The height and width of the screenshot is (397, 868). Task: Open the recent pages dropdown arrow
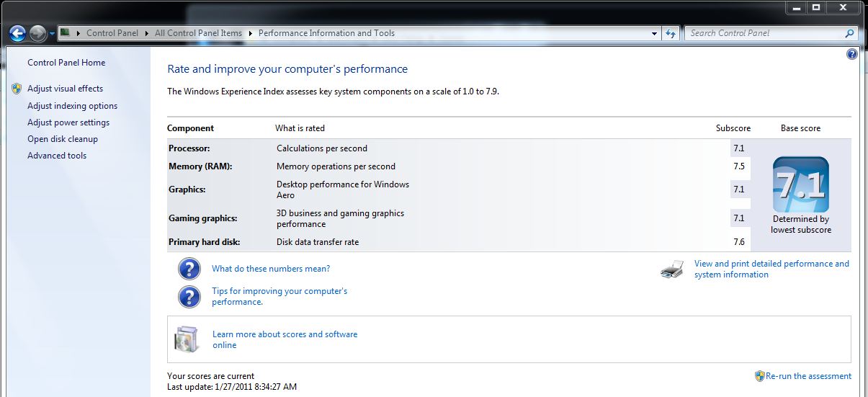52,34
